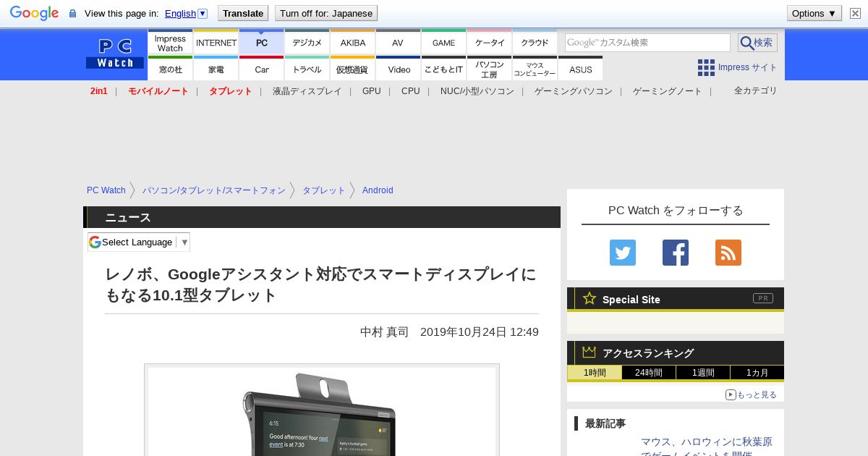Open the Impress Watch nav tab

170,43
